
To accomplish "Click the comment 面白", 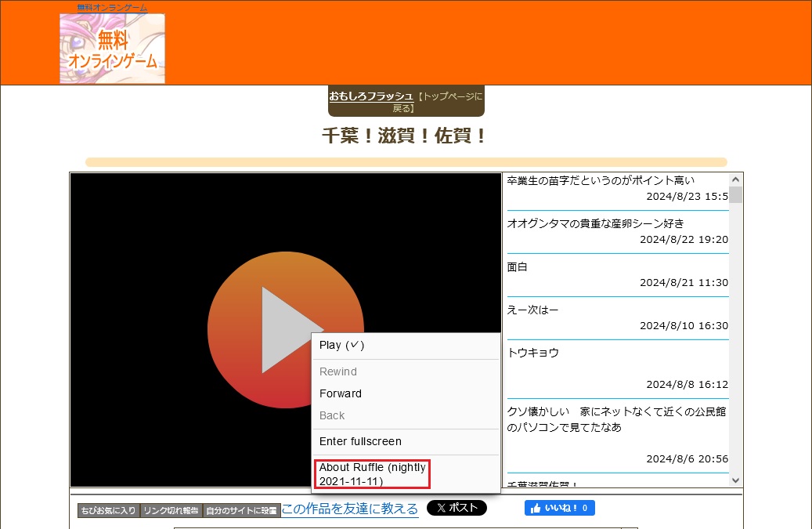I will [x=518, y=266].
